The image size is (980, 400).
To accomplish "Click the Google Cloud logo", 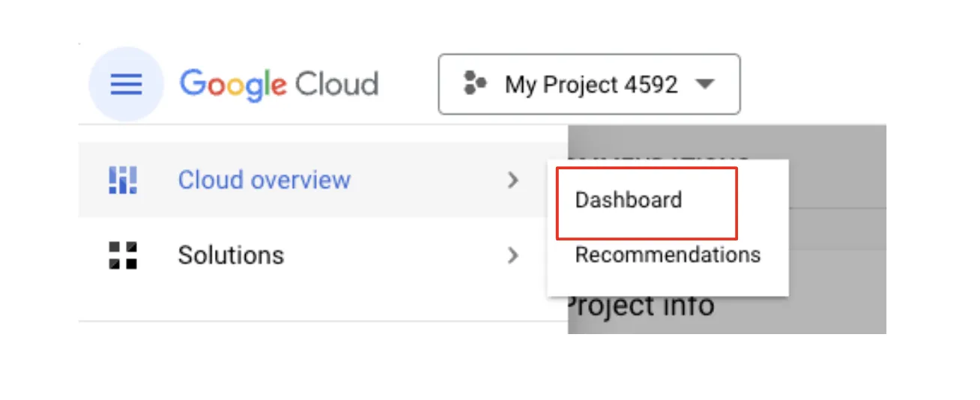I will tap(279, 85).
